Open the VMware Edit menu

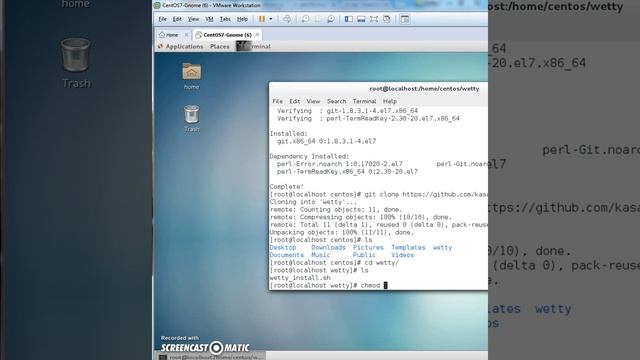click(177, 19)
